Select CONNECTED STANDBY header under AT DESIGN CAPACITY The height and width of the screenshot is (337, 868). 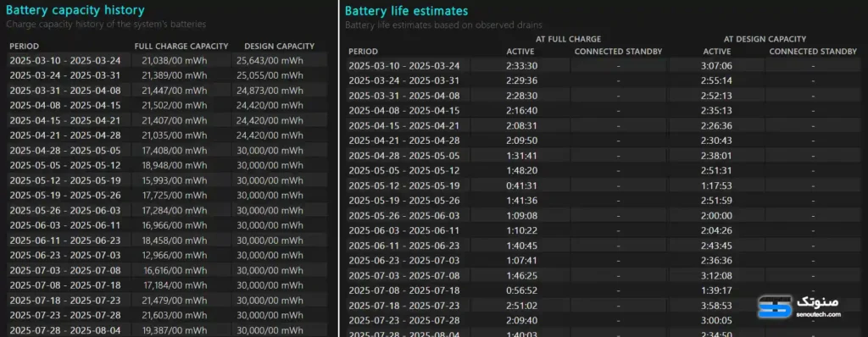[x=813, y=52]
